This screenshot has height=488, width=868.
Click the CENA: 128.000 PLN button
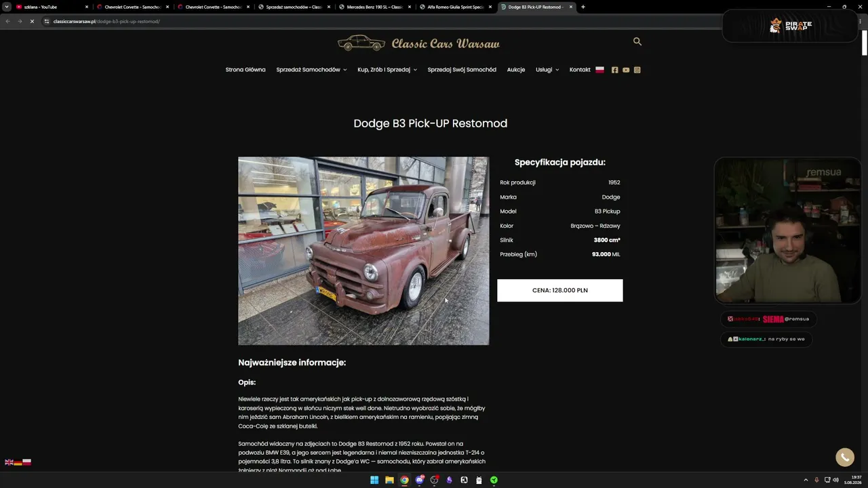560,290
